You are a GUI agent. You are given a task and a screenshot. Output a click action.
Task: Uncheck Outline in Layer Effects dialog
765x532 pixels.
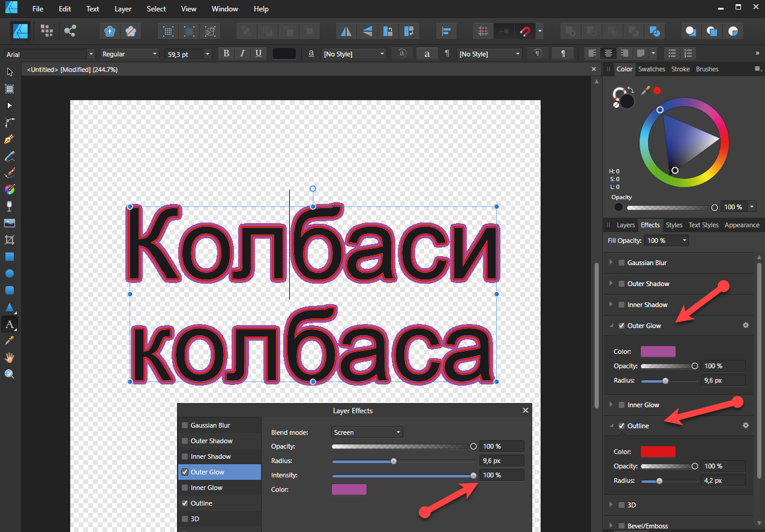click(x=185, y=503)
